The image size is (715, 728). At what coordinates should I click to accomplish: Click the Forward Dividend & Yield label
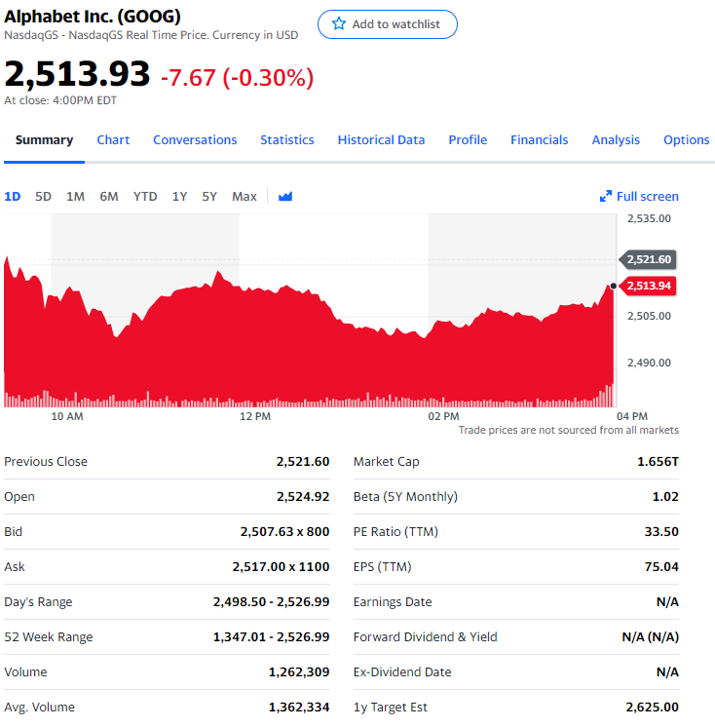[x=425, y=637]
